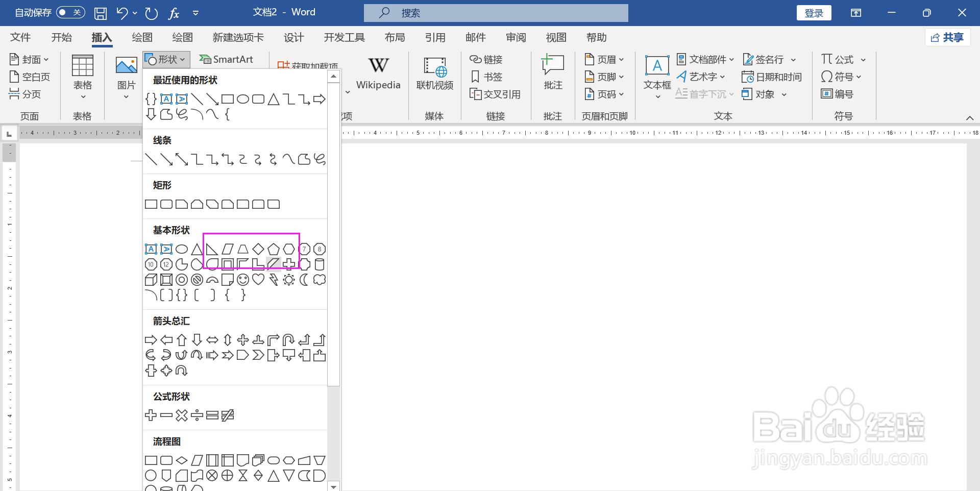
Task: Click the 公式 equation Pi icon
Action: pyautogui.click(x=827, y=59)
